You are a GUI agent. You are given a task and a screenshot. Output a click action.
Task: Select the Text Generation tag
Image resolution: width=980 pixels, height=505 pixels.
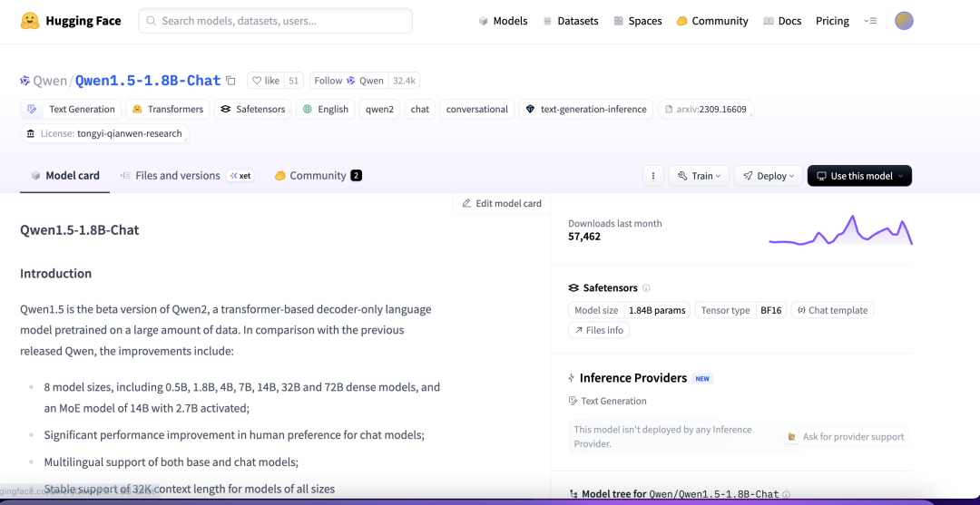coord(71,109)
